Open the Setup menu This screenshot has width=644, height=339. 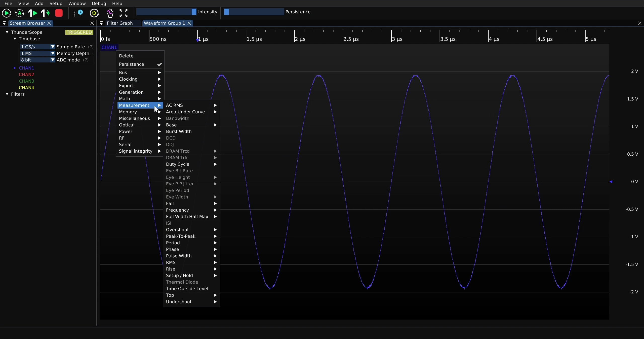tap(56, 4)
